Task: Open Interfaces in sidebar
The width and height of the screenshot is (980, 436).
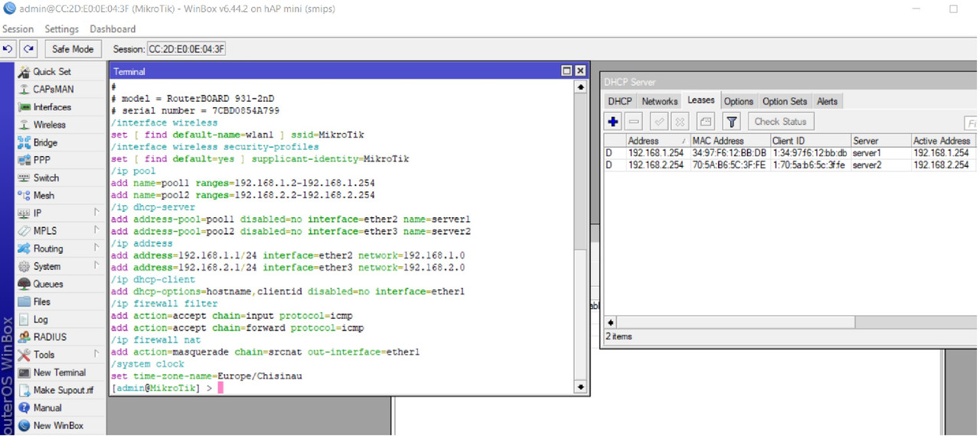Action: click(52, 107)
